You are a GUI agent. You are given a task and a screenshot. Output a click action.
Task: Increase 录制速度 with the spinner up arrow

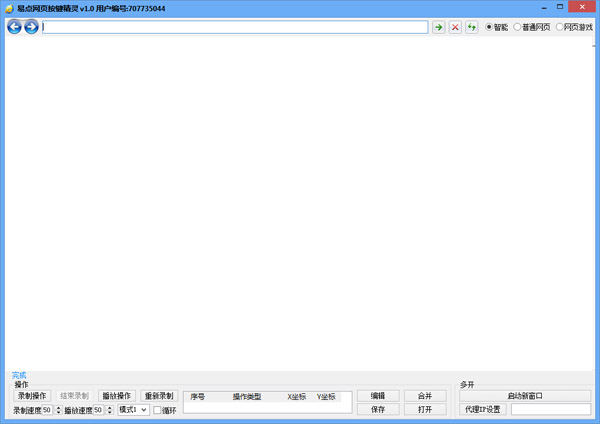click(58, 408)
